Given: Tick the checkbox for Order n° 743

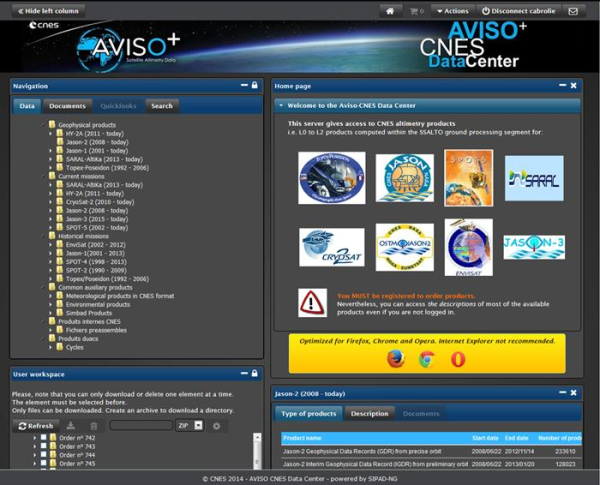Looking at the screenshot, I should pyautogui.click(x=44, y=446).
